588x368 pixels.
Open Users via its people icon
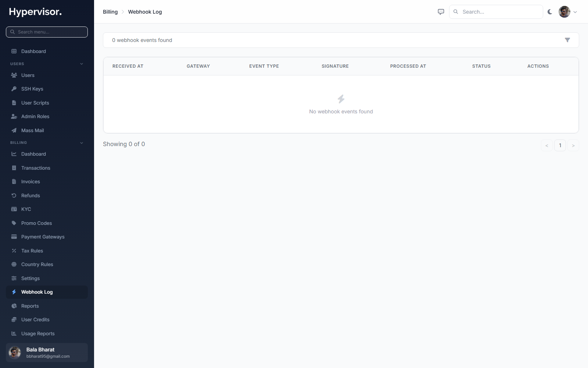point(14,75)
